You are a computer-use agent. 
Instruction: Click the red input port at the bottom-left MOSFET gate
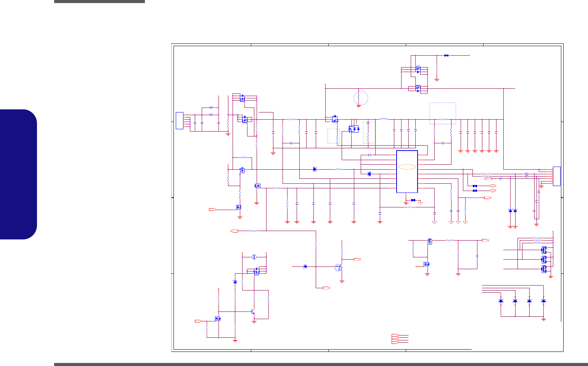point(198,321)
